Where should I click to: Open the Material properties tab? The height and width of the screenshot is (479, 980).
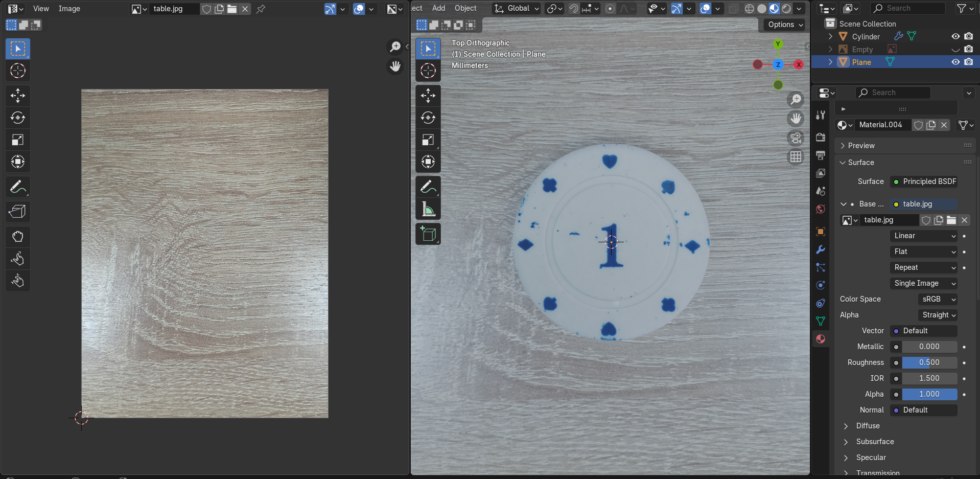click(x=821, y=339)
